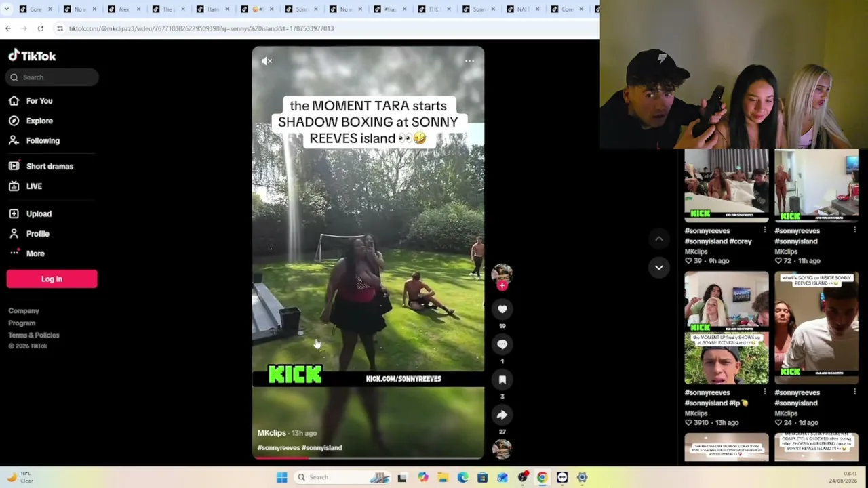Open the Program footer link
Image resolution: width=868 pixels, height=488 pixels.
22,323
